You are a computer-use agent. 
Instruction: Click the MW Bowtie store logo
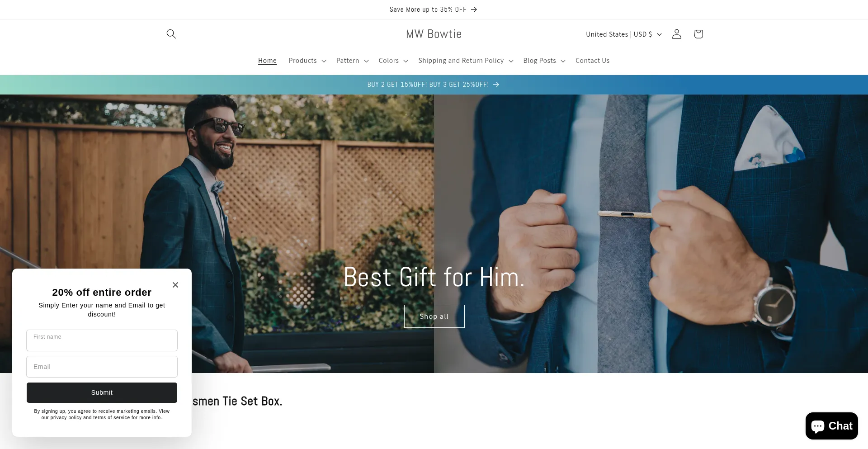tap(434, 34)
